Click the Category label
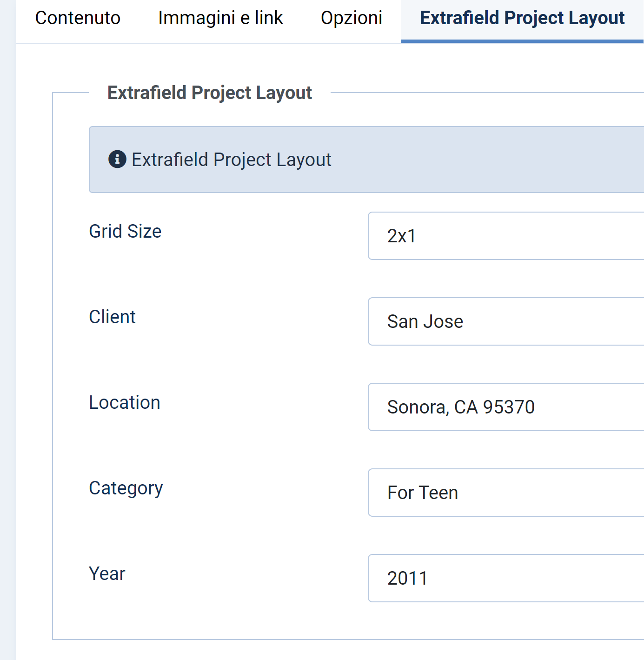 click(x=126, y=488)
